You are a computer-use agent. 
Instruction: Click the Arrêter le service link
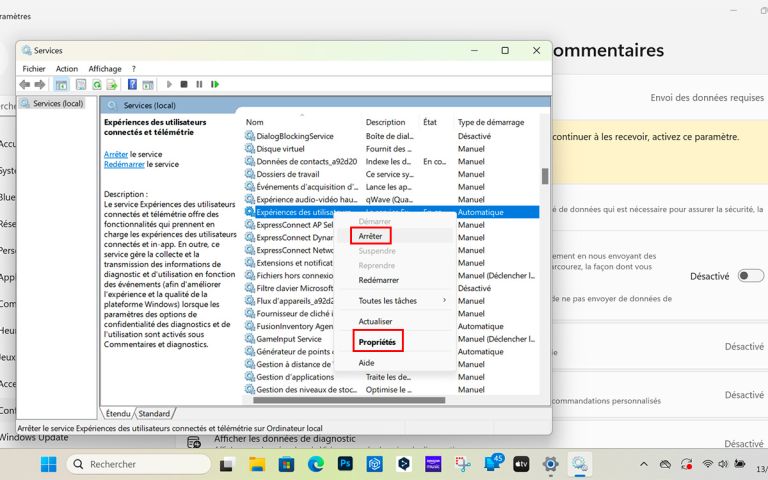pos(116,154)
